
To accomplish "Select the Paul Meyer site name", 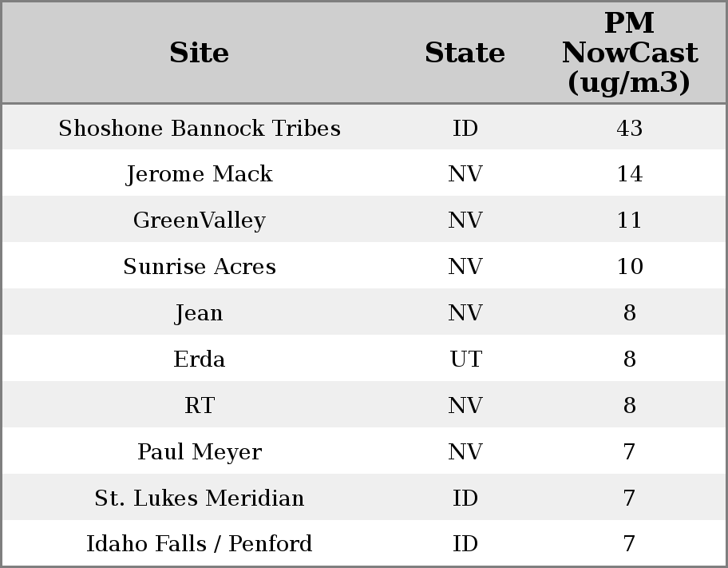I will (200, 452).
